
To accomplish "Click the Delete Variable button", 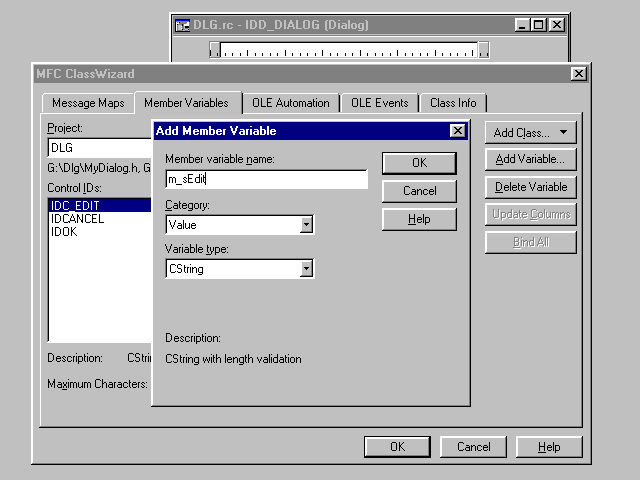I will pyautogui.click(x=530, y=187).
